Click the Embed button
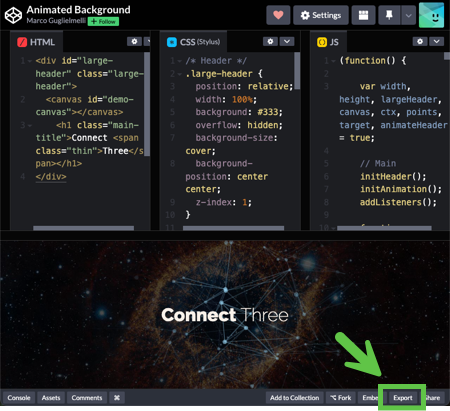 coord(369,398)
